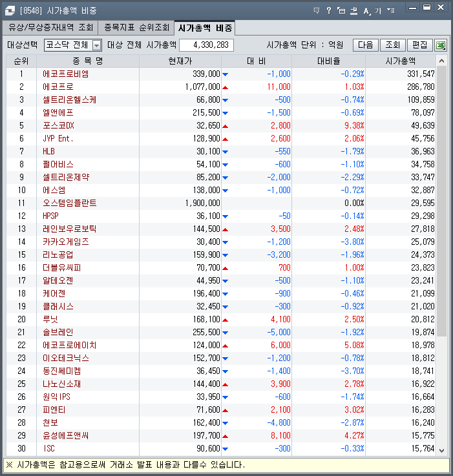Select 천보 stock name
The height and width of the screenshot is (476, 453).
click(50, 422)
